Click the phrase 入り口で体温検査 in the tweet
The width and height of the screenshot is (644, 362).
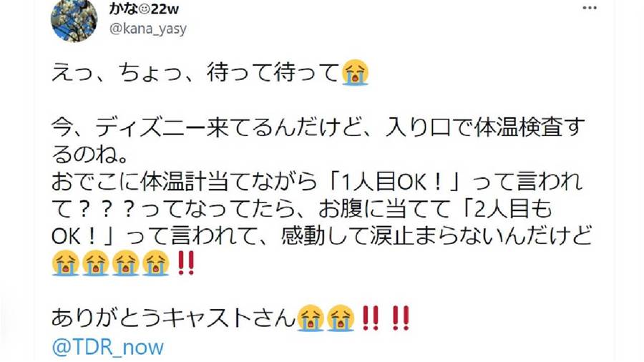(473, 128)
